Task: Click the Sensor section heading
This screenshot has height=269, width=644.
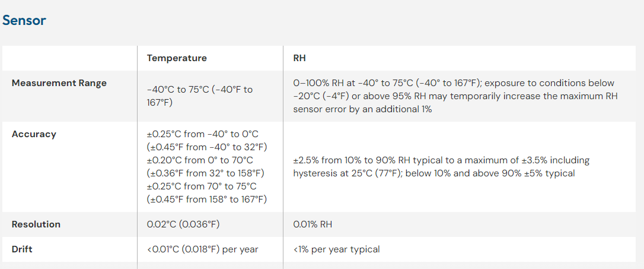Action: pos(24,20)
